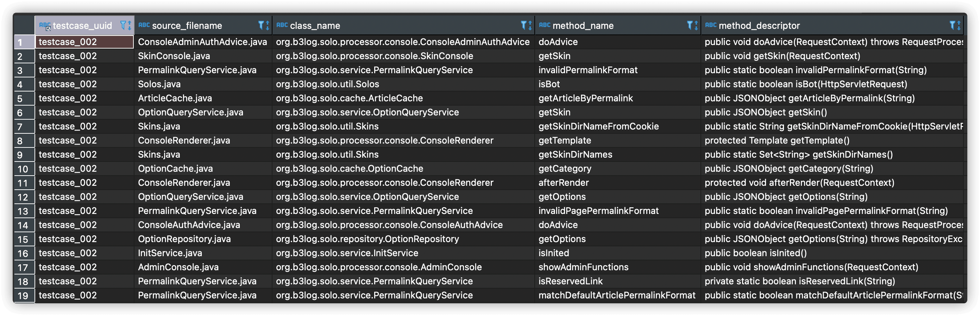Click cell afterRender in method_name column
The width and height of the screenshot is (980, 316).
(x=617, y=183)
